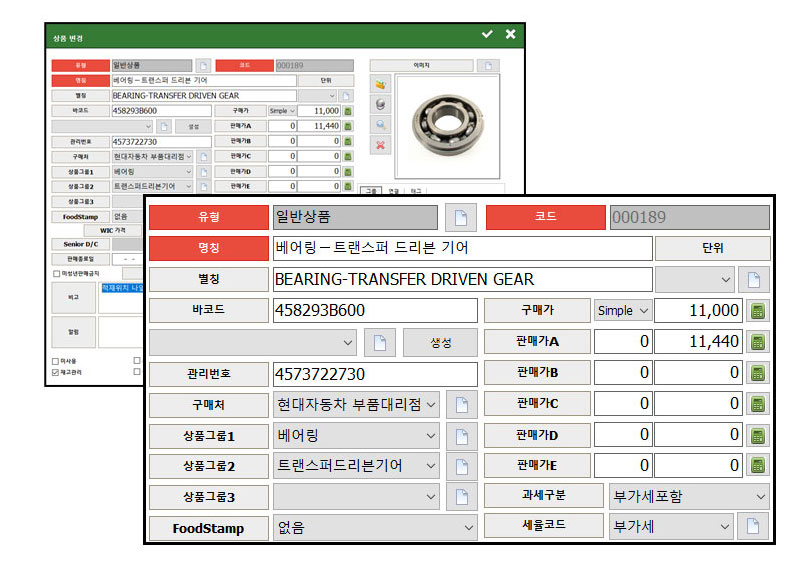Click the highlighted 적재위치 text in 비고 box

tap(122, 288)
